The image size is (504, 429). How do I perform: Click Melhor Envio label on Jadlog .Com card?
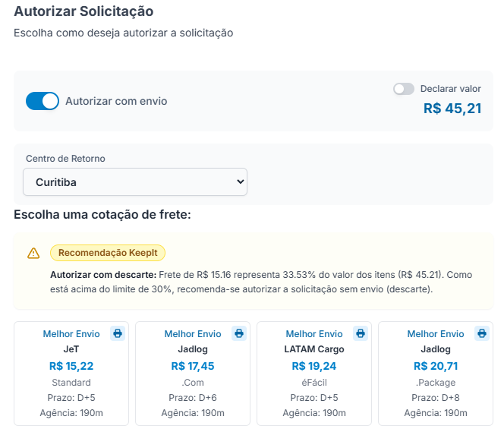[193, 334]
